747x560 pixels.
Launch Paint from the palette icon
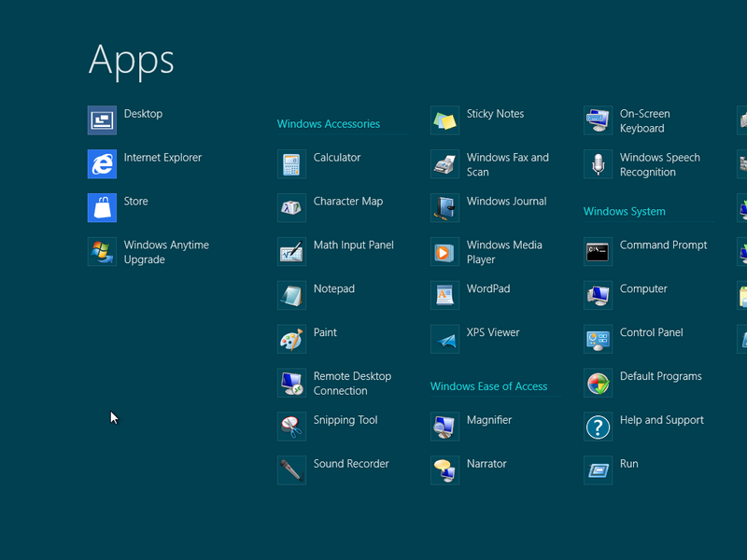[x=291, y=339]
